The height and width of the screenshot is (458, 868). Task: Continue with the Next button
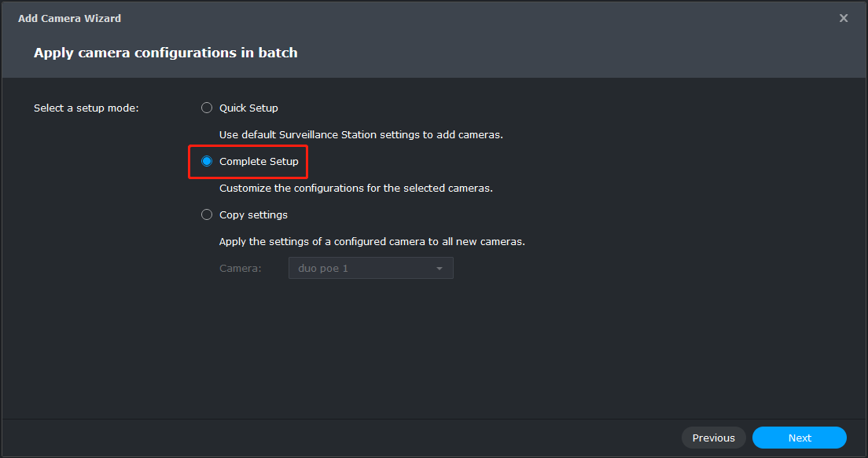point(800,438)
